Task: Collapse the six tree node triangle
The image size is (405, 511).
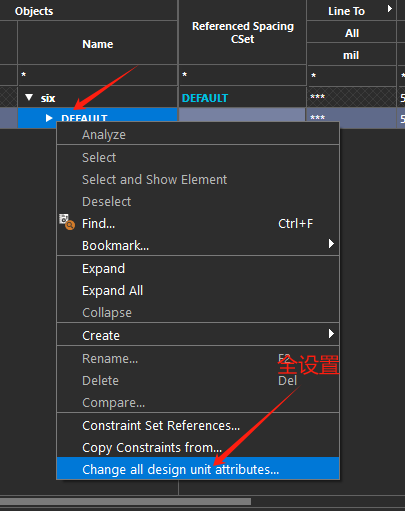Action: point(29,97)
